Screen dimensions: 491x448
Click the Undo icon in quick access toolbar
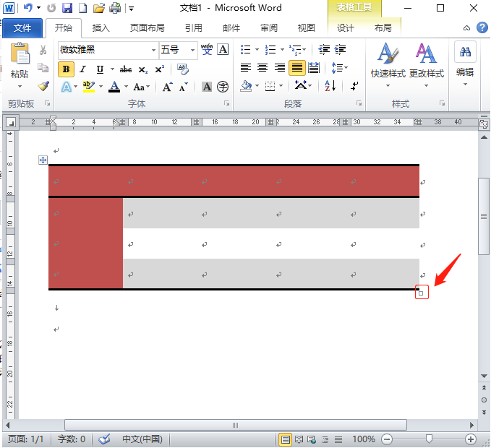tap(28, 8)
